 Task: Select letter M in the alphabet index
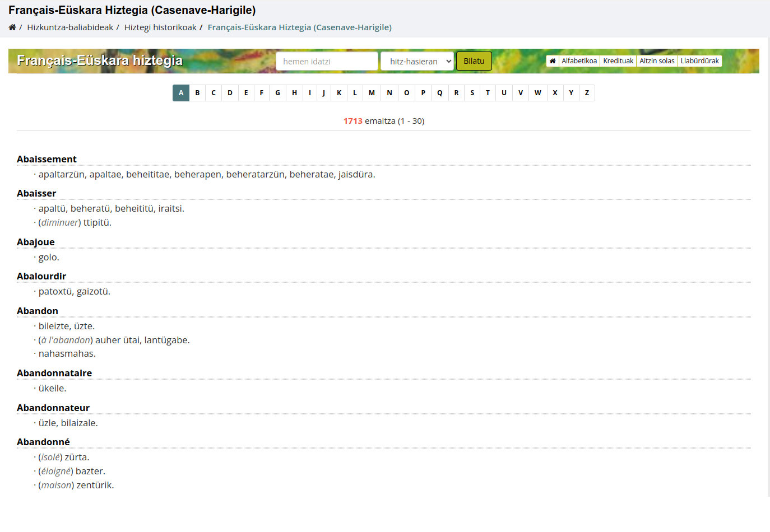(372, 93)
